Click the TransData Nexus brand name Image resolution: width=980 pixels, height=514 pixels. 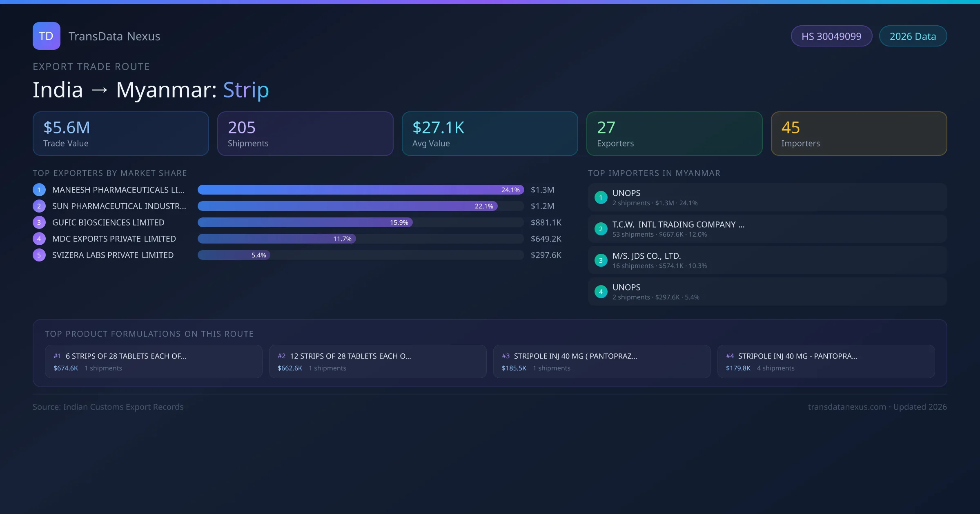click(x=114, y=36)
